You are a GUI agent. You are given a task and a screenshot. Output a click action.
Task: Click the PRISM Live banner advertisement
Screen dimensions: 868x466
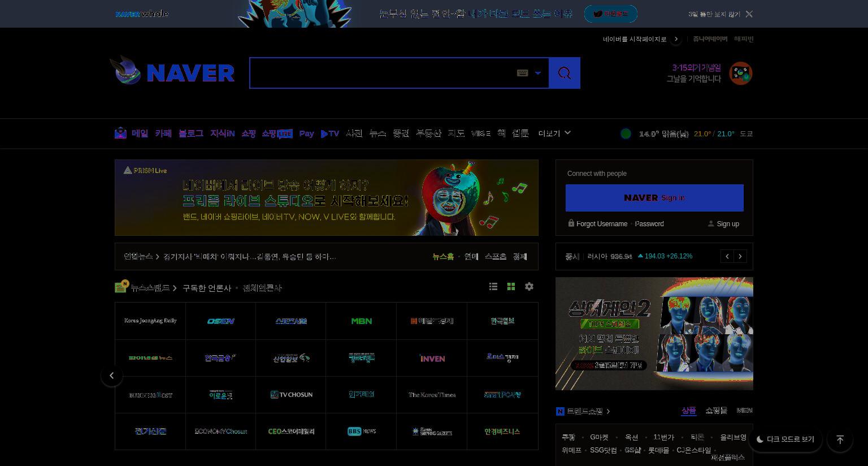pos(327,197)
